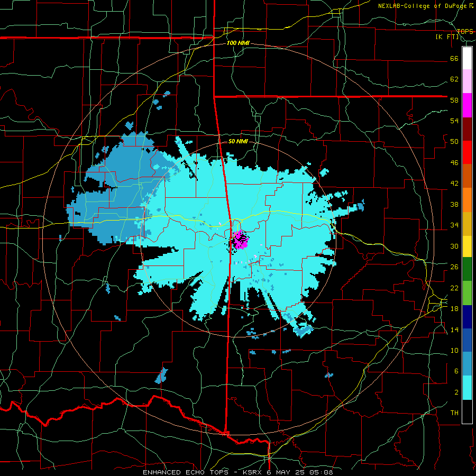The width and height of the screenshot is (476, 476).
Task: Click the TH label in the legend
Action: tap(454, 413)
